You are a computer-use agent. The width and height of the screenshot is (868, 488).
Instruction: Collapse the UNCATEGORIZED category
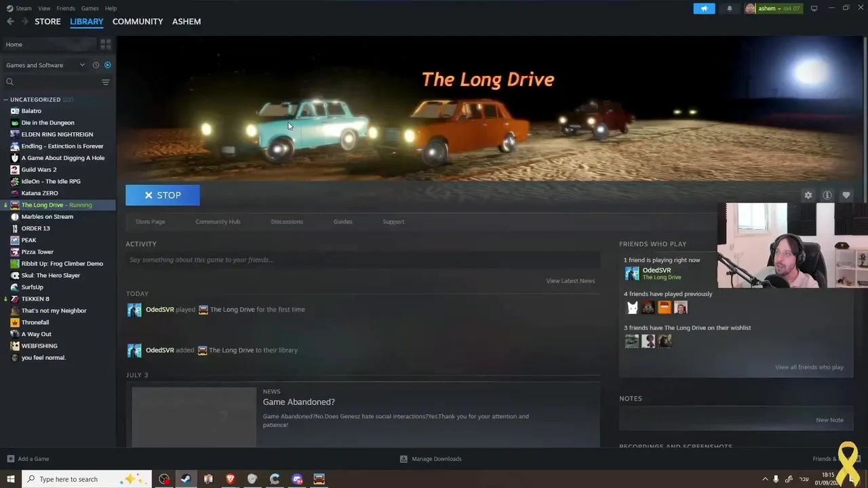[x=5, y=100]
